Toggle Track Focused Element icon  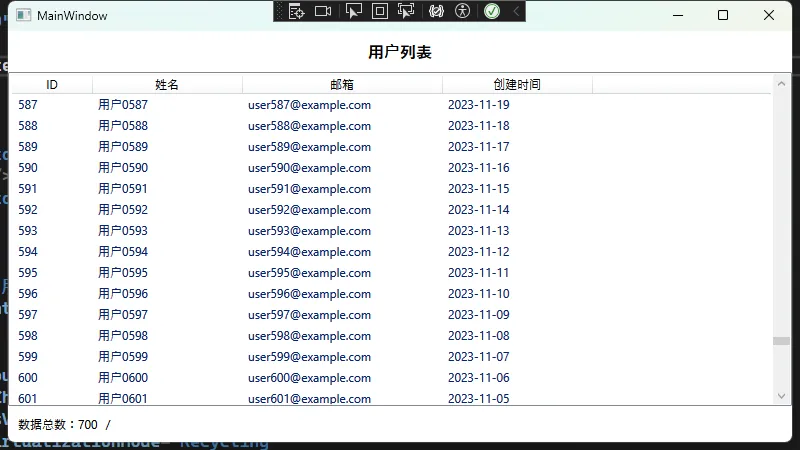pyautogui.click(x=406, y=11)
